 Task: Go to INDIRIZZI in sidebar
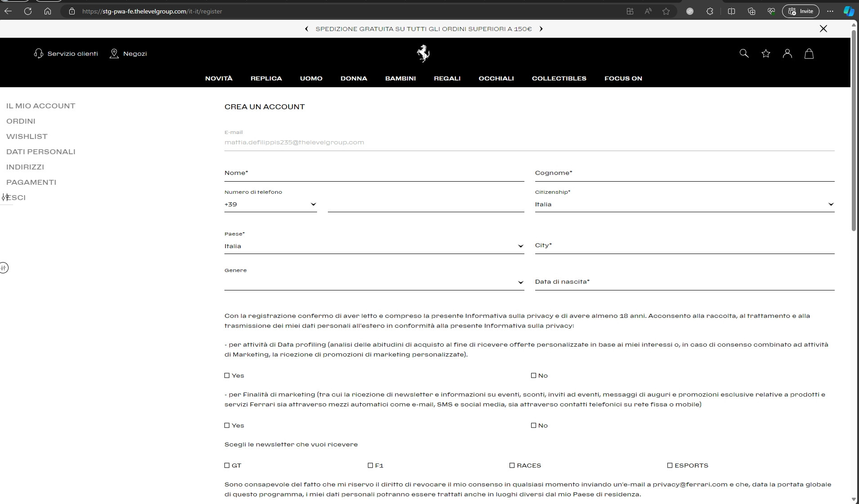(25, 167)
